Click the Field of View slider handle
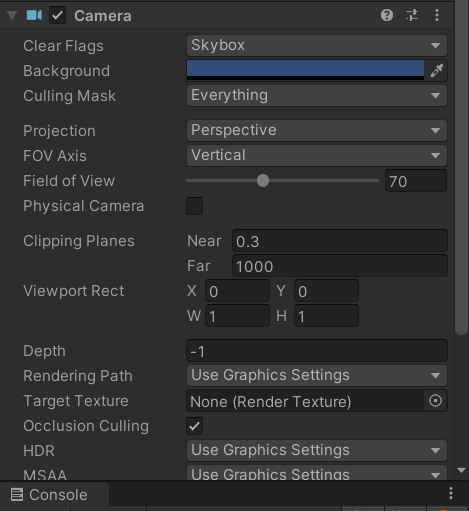 coord(263,181)
